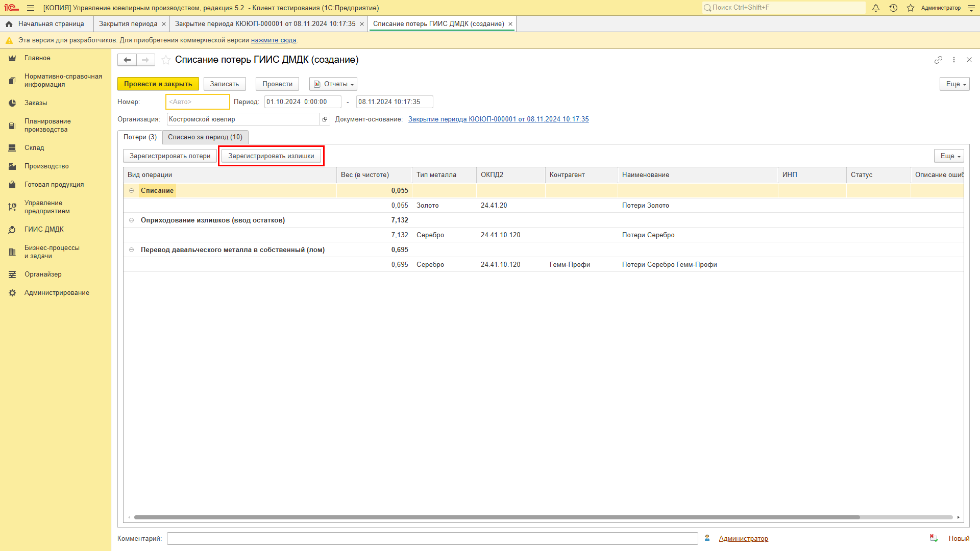Click the open-organization button next to Костромской ювелир
Screen dimensions: 980x551
click(325, 119)
